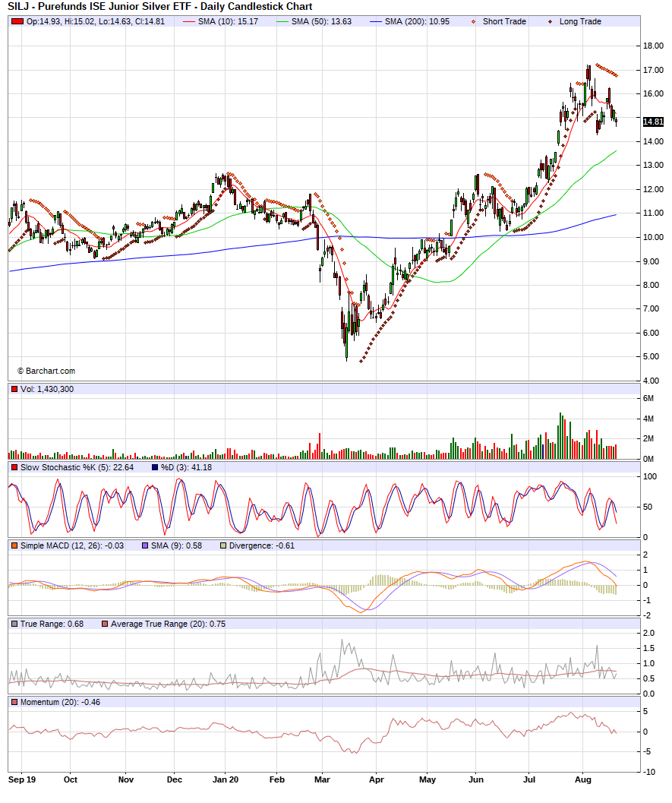
Task: Click the Jan 20 date axis label
Action: pyautogui.click(x=226, y=780)
